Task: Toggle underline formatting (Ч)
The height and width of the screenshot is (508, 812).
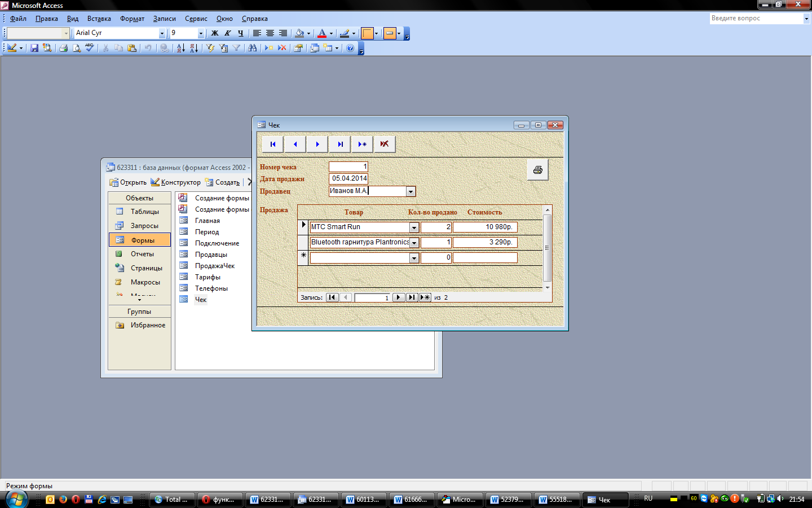Action: click(x=240, y=33)
